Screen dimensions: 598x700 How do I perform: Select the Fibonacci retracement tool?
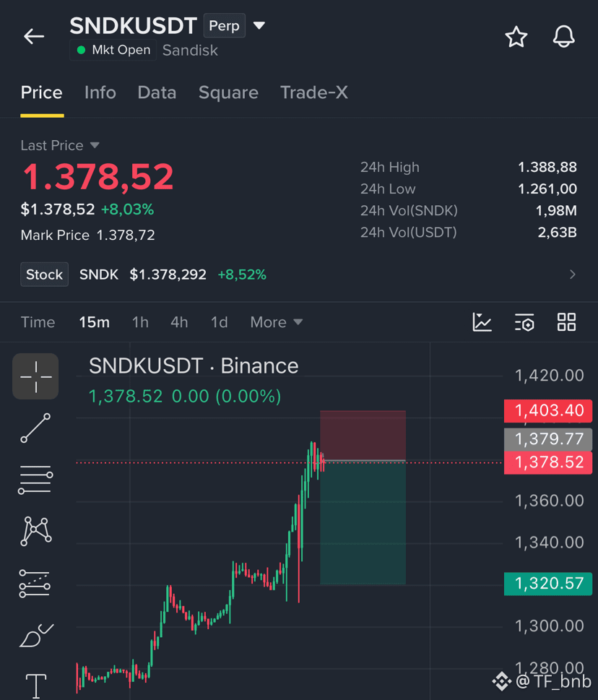click(35, 584)
